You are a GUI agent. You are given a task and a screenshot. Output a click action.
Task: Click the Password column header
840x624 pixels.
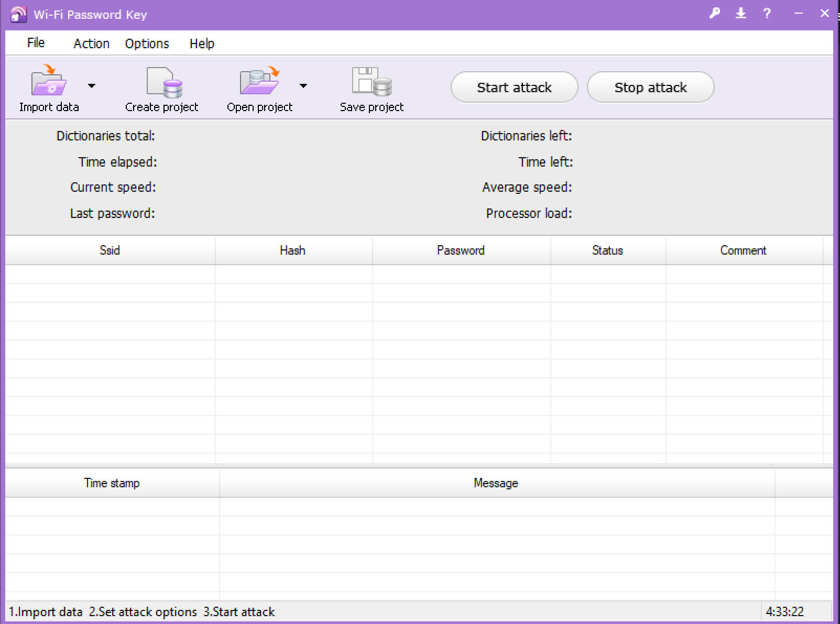coord(461,250)
